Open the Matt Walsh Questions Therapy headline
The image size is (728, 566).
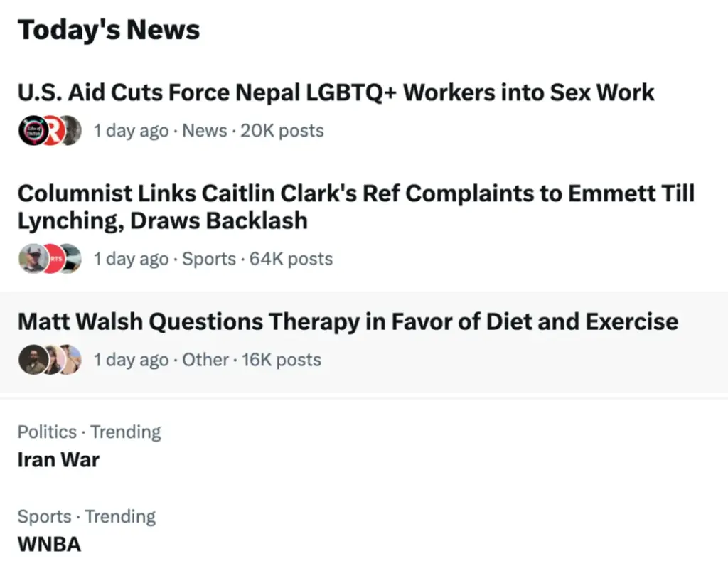pos(348,321)
